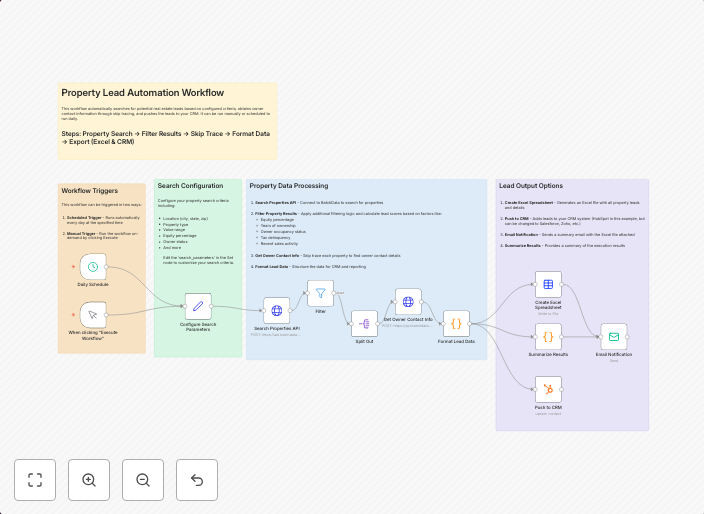Select the Search Configuration sticky note heading
This screenshot has width=704, height=514.
[x=190, y=186]
